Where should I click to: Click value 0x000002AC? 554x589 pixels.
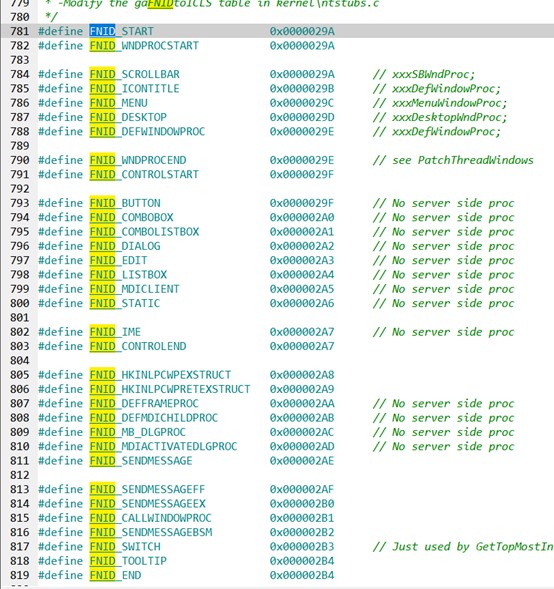(x=302, y=432)
